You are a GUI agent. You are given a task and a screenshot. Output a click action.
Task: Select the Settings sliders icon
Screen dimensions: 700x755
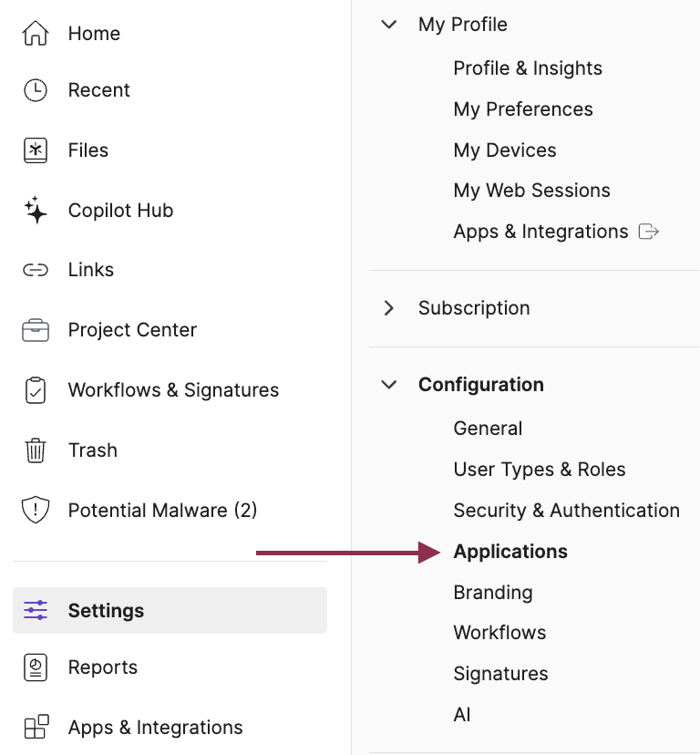(x=35, y=610)
